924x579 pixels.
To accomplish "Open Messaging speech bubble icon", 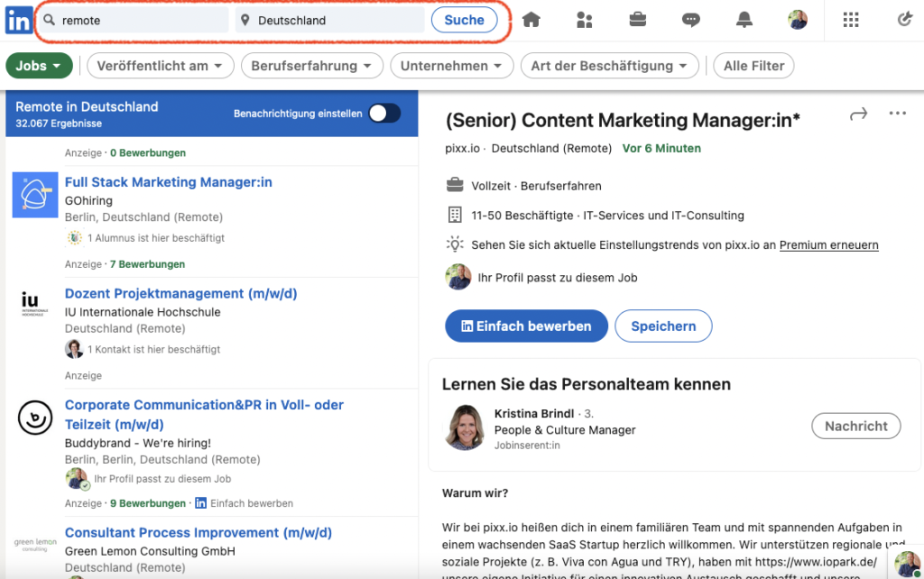I will click(690, 21).
